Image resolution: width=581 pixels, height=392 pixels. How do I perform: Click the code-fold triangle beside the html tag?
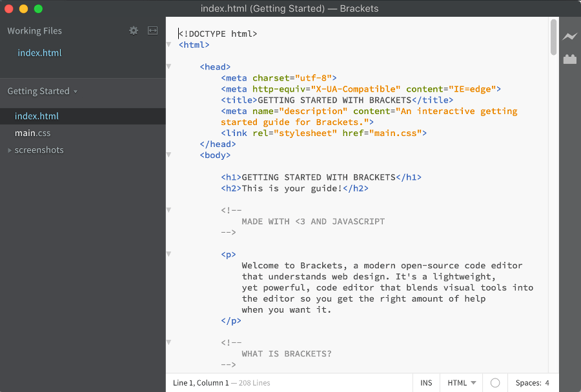168,46
